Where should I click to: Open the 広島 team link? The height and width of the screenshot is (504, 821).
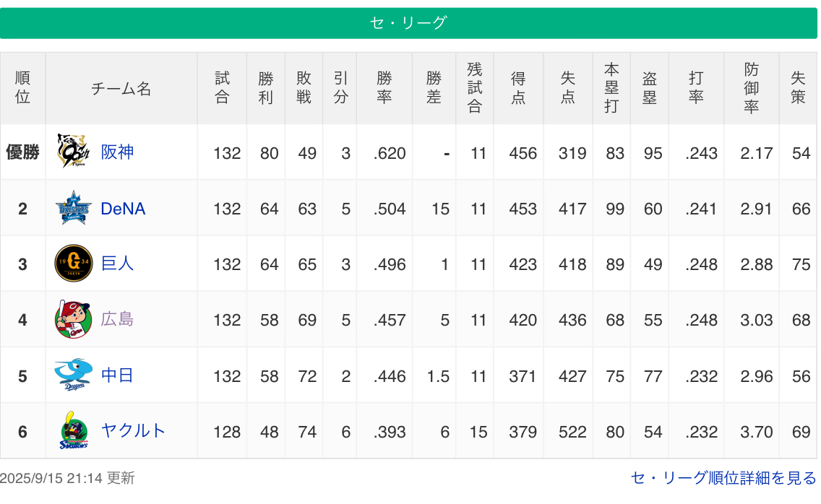[x=117, y=319]
